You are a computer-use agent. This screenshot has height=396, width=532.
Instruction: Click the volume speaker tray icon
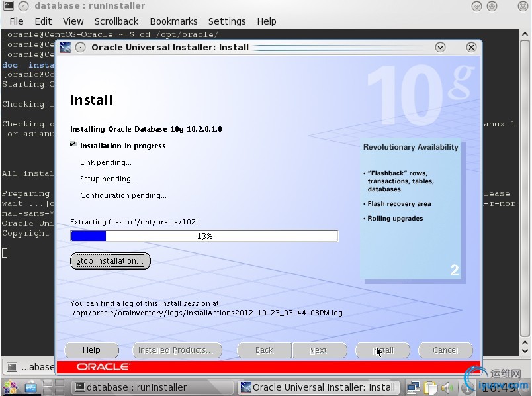[x=447, y=387]
